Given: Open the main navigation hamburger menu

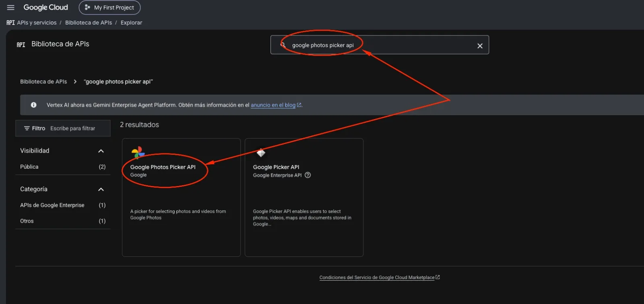Looking at the screenshot, I should pos(11,8).
